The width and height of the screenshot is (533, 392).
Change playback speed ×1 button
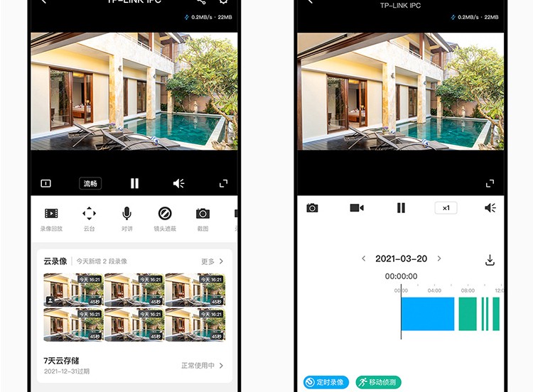click(446, 208)
